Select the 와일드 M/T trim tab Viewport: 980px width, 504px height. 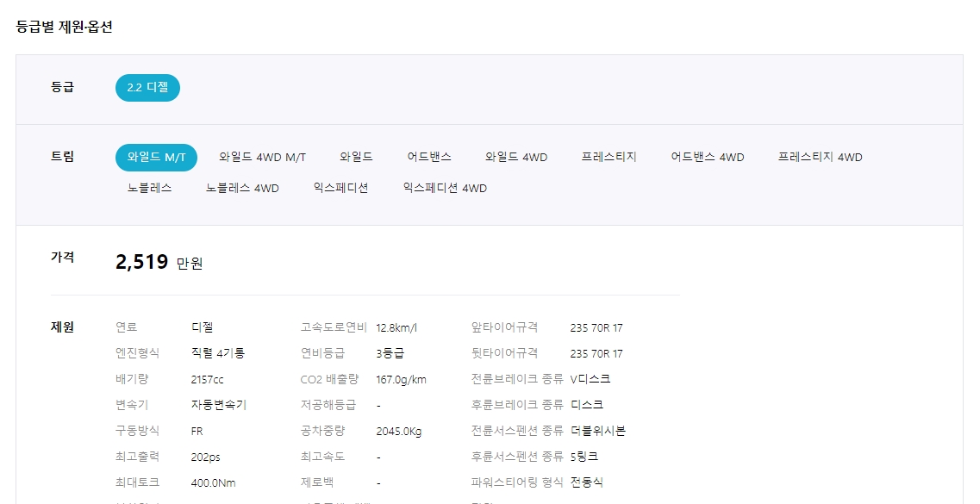coord(155,157)
